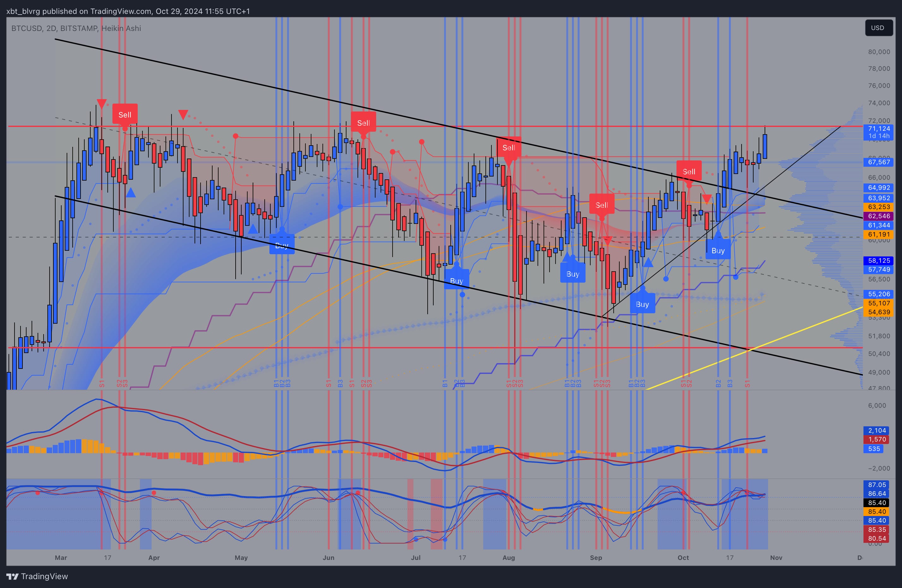The height and width of the screenshot is (588, 902).
Task: Click the 62,546 purple price label
Action: [x=878, y=216]
